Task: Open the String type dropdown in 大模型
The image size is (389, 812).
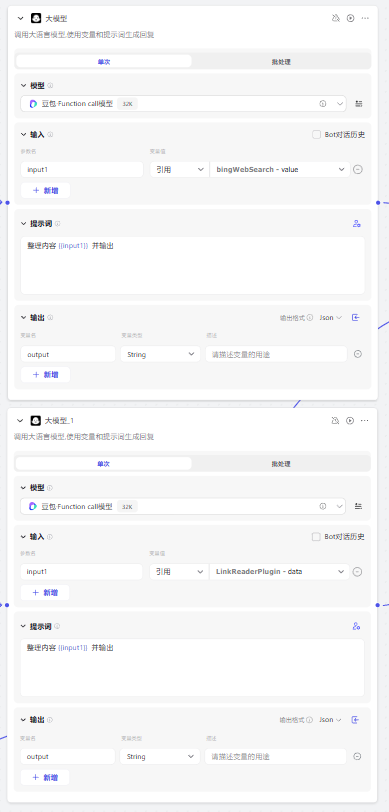Action: click(161, 354)
